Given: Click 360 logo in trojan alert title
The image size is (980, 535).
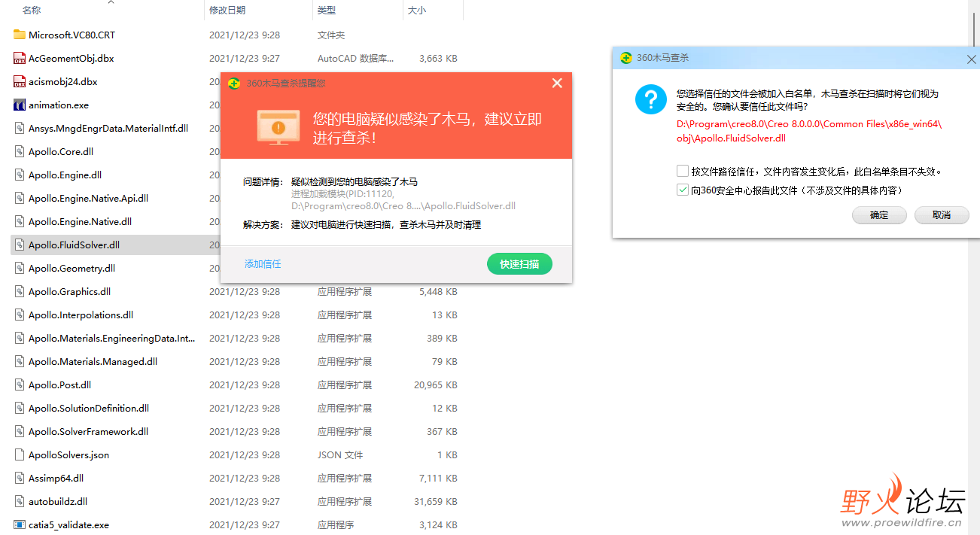Looking at the screenshot, I should tap(234, 83).
